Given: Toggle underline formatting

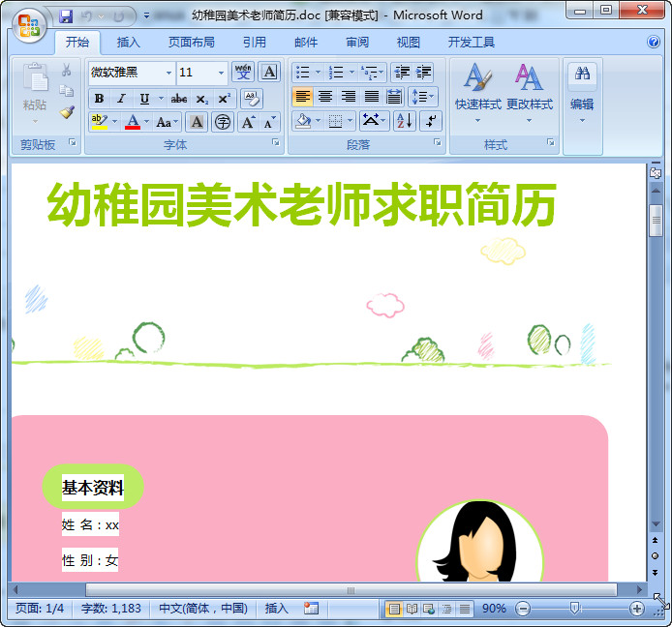Looking at the screenshot, I should click(x=144, y=99).
